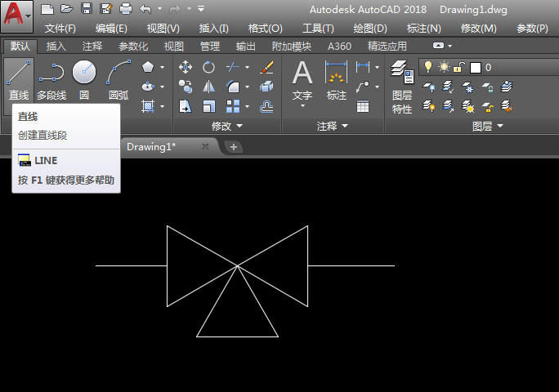Toggle the layer on/off lightbulb icon
Screen dimensions: 559x392
tap(427, 67)
